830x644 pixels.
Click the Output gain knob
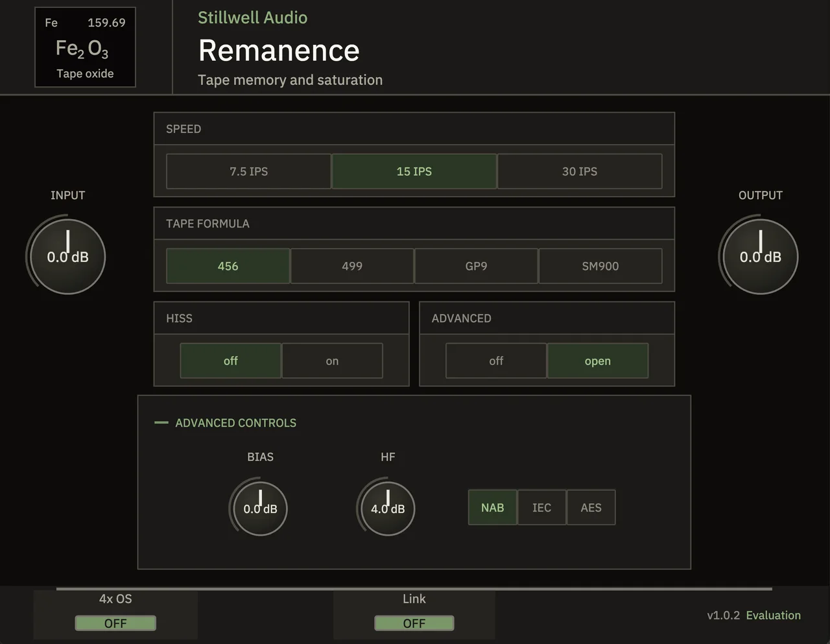click(x=761, y=256)
